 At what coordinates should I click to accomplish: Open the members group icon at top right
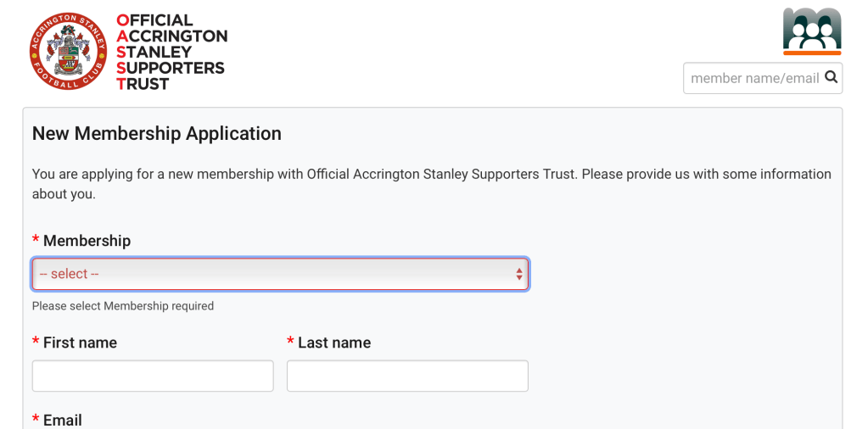coord(812,31)
